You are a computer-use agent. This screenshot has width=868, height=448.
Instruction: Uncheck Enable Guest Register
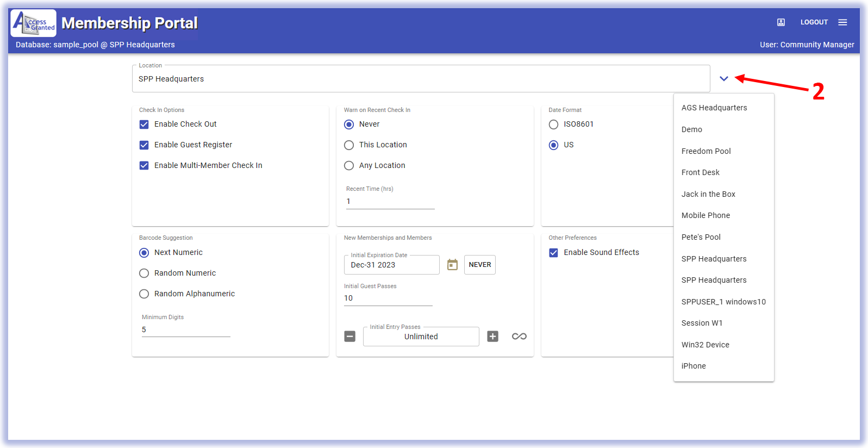(144, 145)
